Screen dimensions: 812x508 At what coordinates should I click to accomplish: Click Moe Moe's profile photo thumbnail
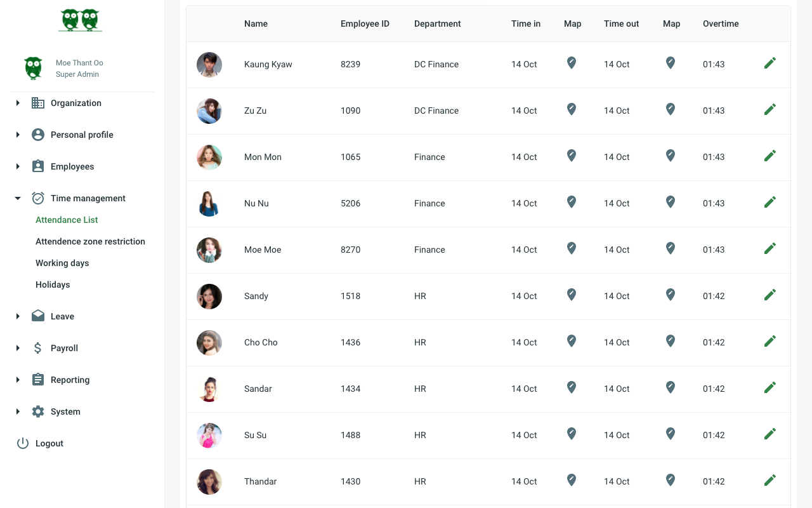coord(209,250)
